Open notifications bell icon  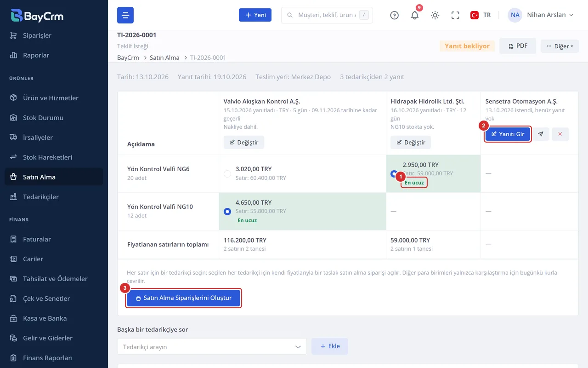(415, 15)
